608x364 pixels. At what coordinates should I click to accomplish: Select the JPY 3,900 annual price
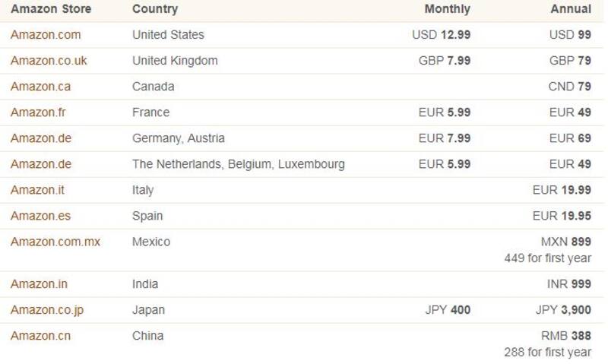[563, 310]
